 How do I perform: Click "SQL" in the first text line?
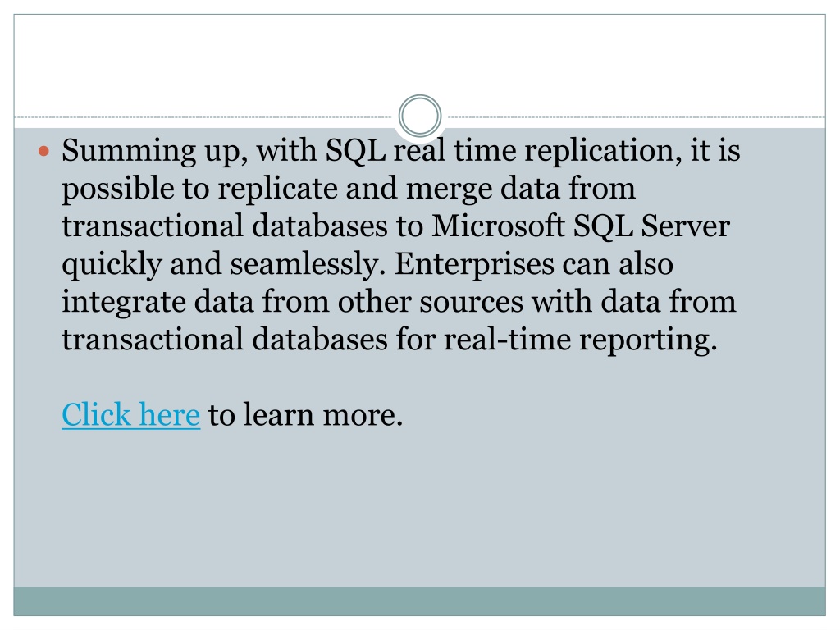[356, 151]
